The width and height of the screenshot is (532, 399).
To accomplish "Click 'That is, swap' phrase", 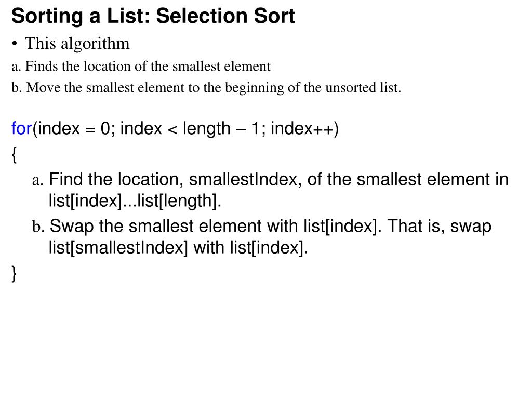I will click(x=440, y=226).
